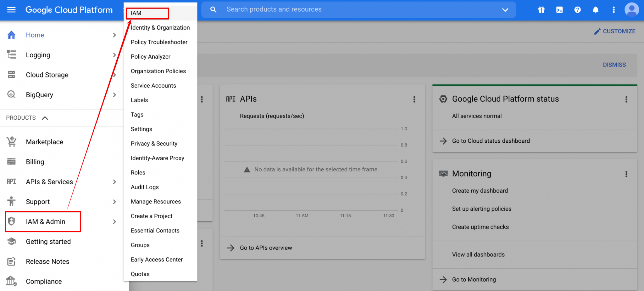
Task: Open the user account avatar
Action: 632,9
